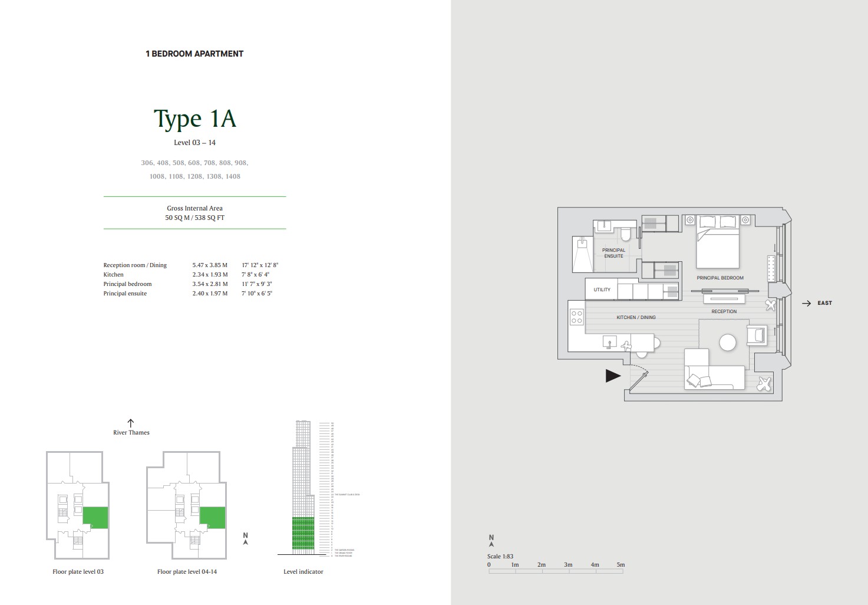The height and width of the screenshot is (605, 868).
Task: Click the "1 BEDROOM APARTMENT" title
Action: (194, 54)
